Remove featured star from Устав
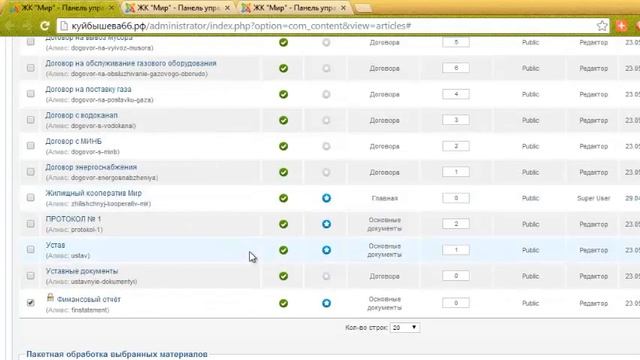This screenshot has height=360, width=640. [x=326, y=250]
